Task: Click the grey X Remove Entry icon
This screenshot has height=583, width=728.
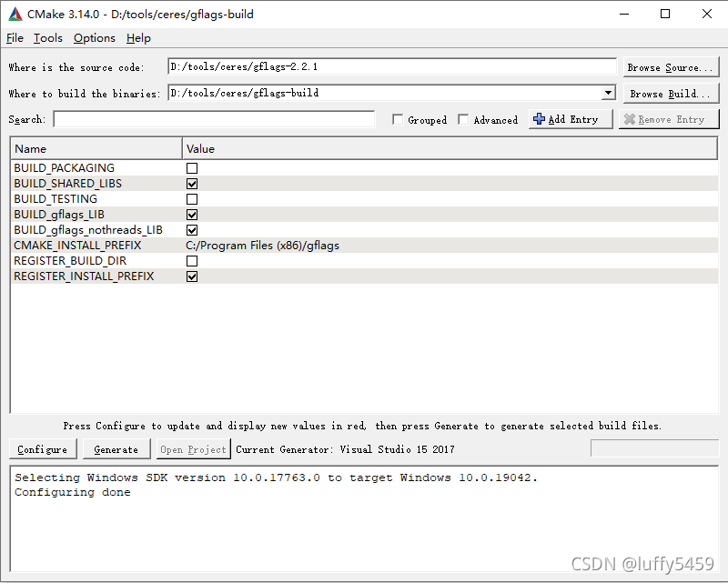Action: 629,119
